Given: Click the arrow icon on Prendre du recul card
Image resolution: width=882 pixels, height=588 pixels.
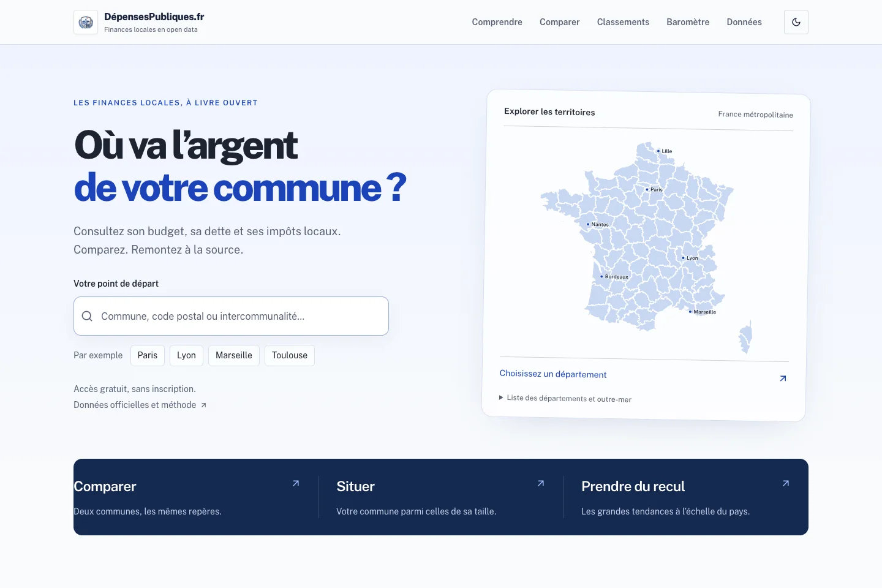Looking at the screenshot, I should point(786,483).
